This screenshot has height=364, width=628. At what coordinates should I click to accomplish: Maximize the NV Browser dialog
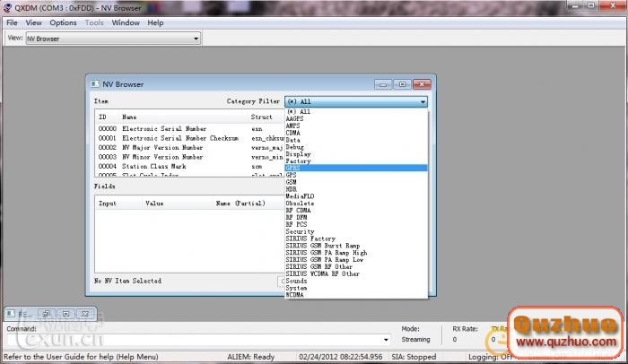[402, 84]
